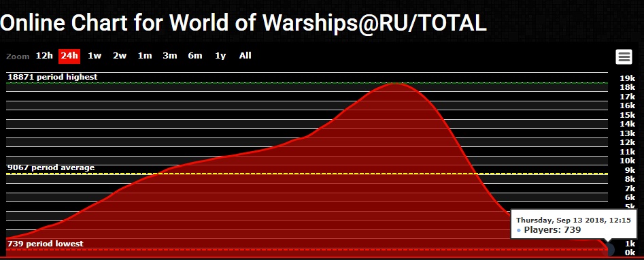Switch chart zoom to 1w

coord(95,56)
